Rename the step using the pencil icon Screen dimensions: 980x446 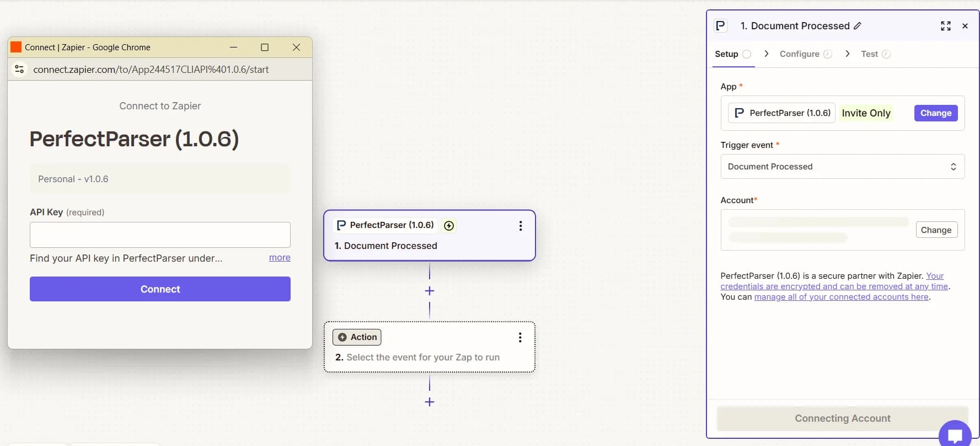(x=858, y=26)
